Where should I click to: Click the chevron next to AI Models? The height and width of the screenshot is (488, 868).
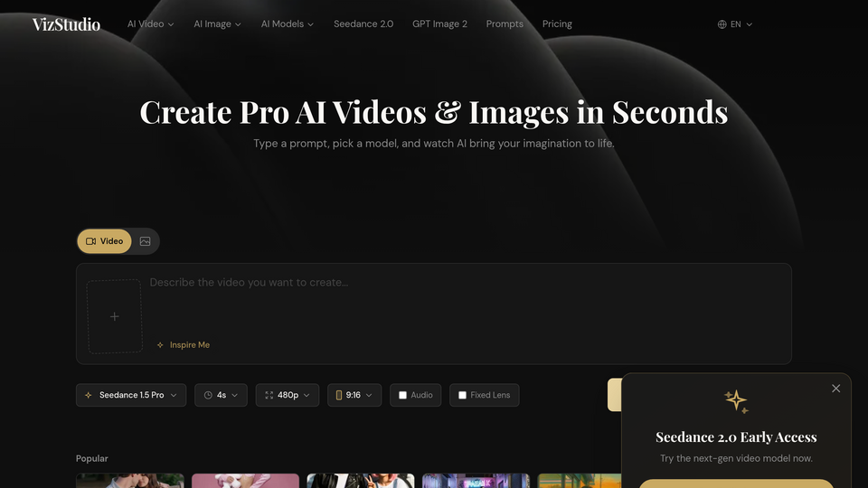(310, 24)
